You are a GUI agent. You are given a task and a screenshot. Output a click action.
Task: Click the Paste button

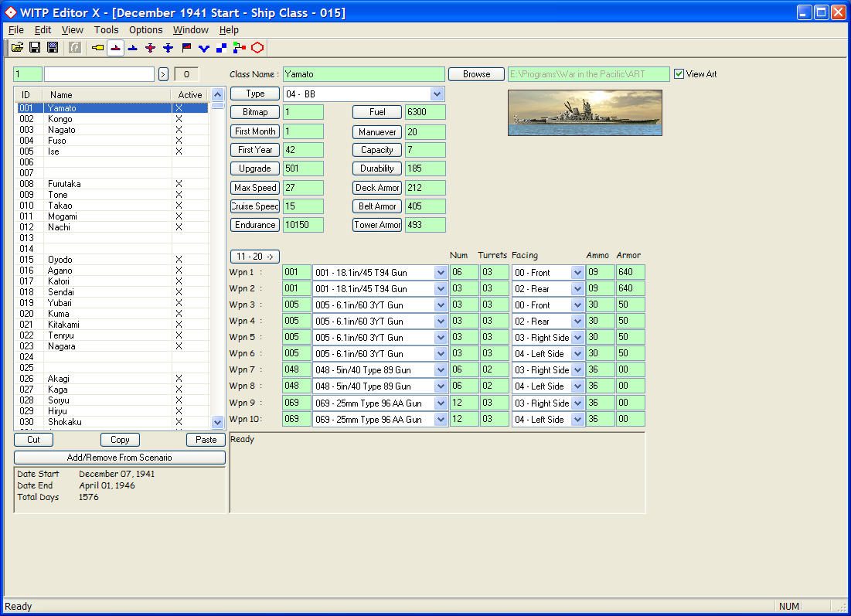click(x=206, y=440)
